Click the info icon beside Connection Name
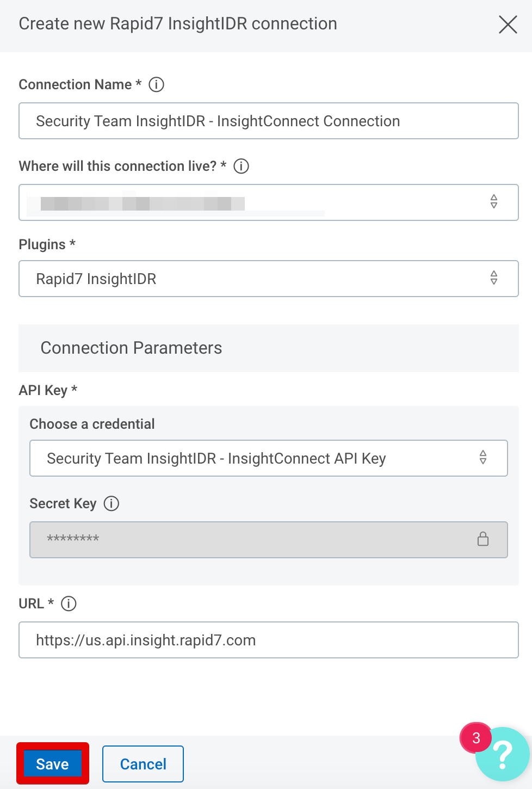The width and height of the screenshot is (532, 789). coord(156,85)
